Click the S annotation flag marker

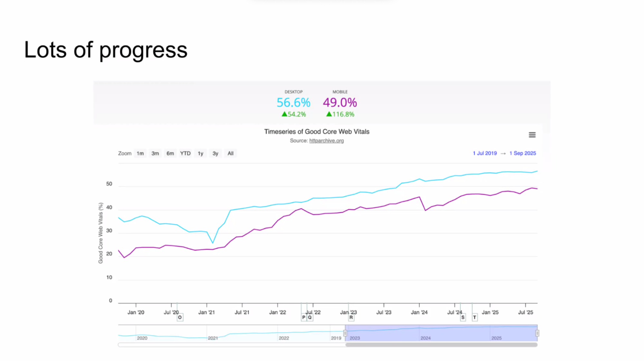click(463, 317)
